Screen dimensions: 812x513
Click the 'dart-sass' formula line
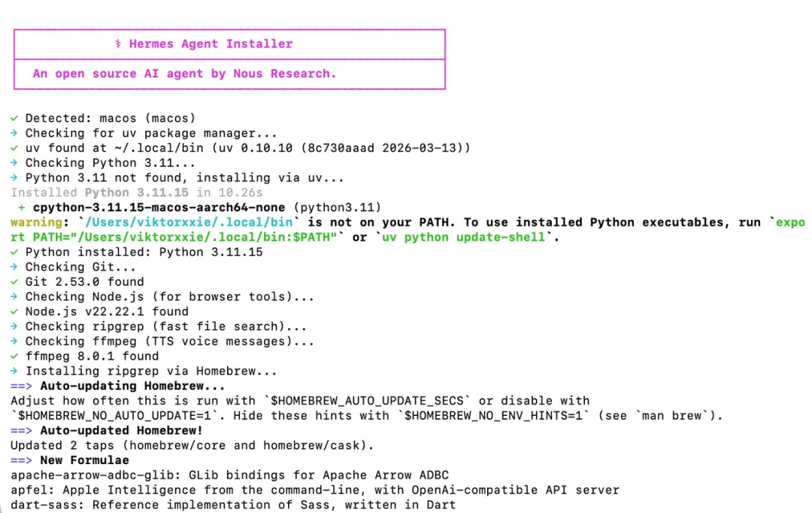click(x=233, y=505)
